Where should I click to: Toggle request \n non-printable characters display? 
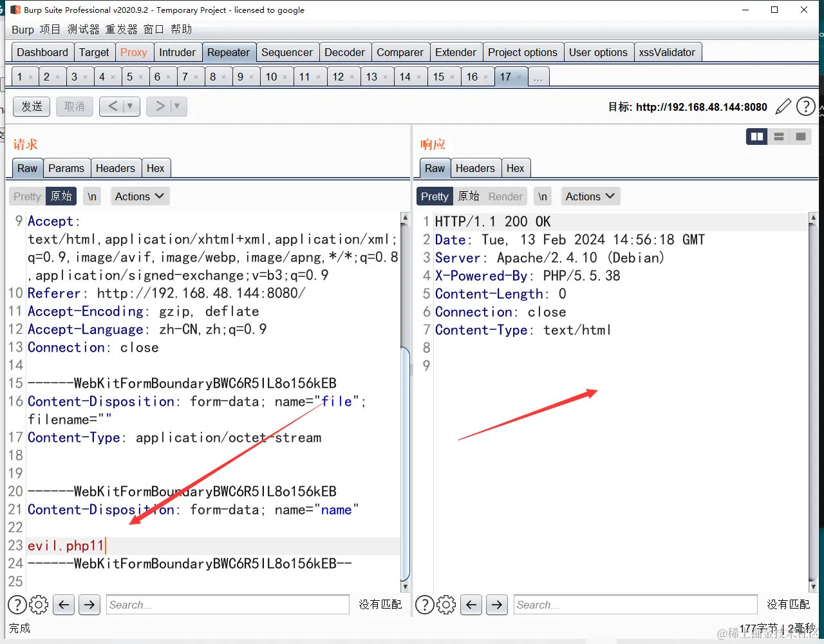[x=92, y=196]
